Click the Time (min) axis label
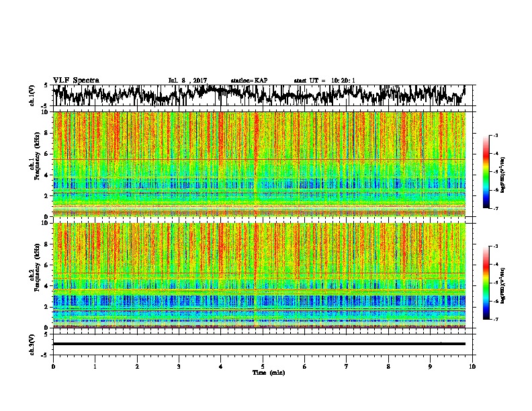The width and height of the screenshot is (532, 411). [x=269, y=373]
